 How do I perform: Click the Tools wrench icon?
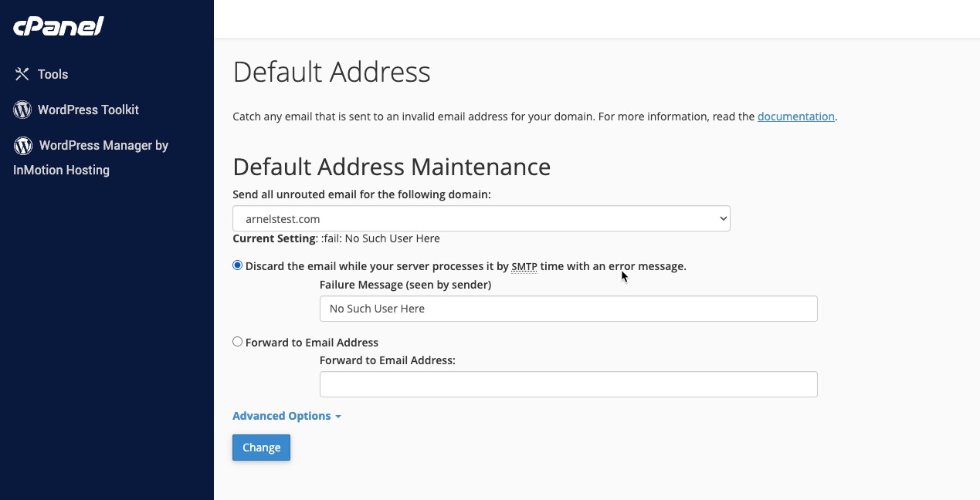coord(22,74)
